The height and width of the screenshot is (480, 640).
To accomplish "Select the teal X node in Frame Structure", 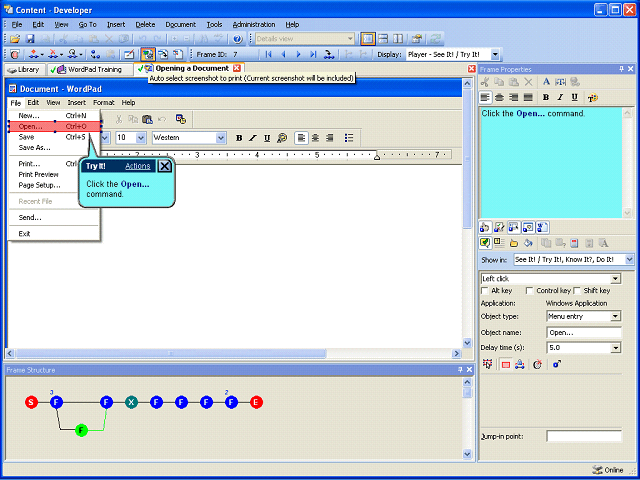I will pyautogui.click(x=131, y=402).
